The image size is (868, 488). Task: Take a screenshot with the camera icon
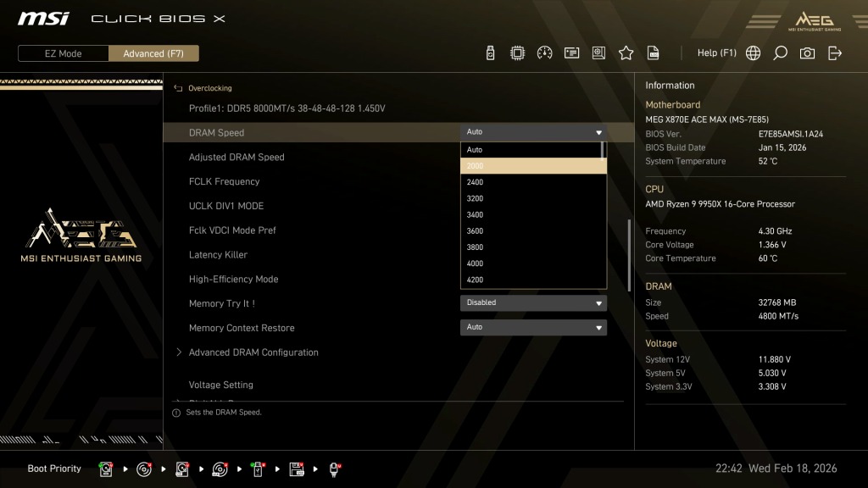pos(807,53)
